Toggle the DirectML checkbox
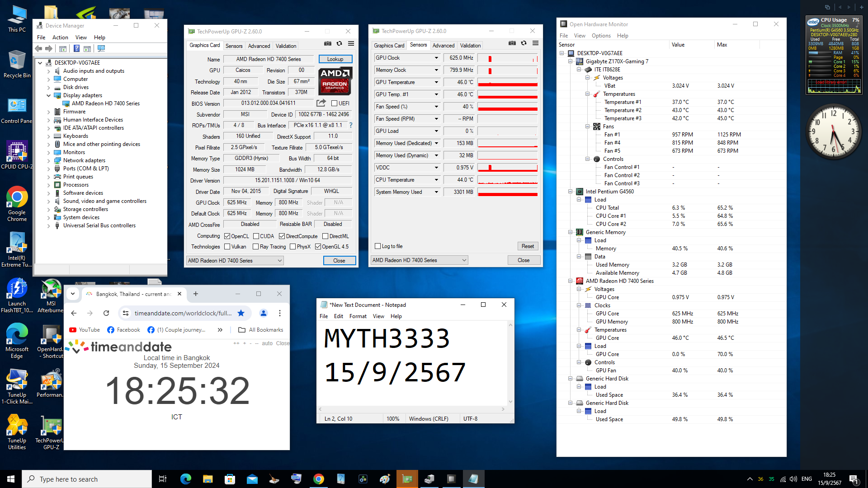 point(325,236)
